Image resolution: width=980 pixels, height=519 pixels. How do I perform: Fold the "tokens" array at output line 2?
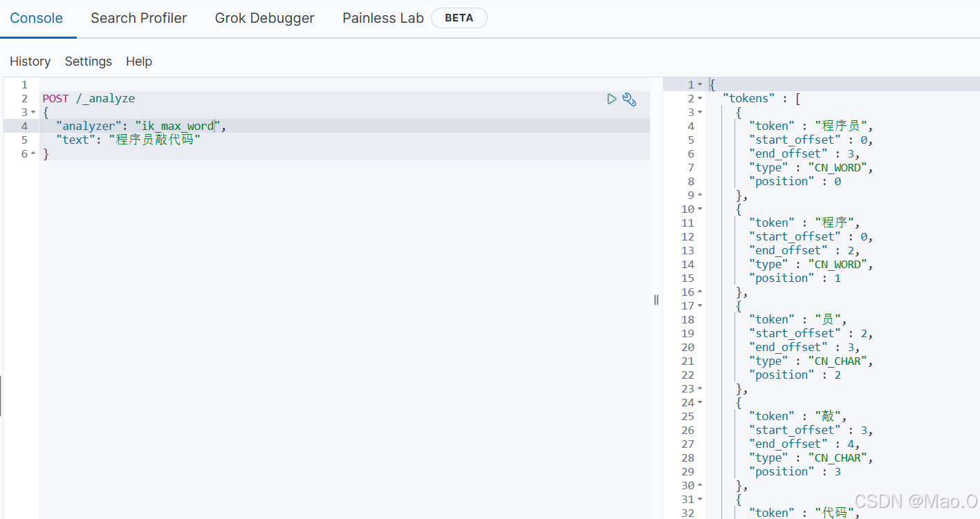click(700, 98)
